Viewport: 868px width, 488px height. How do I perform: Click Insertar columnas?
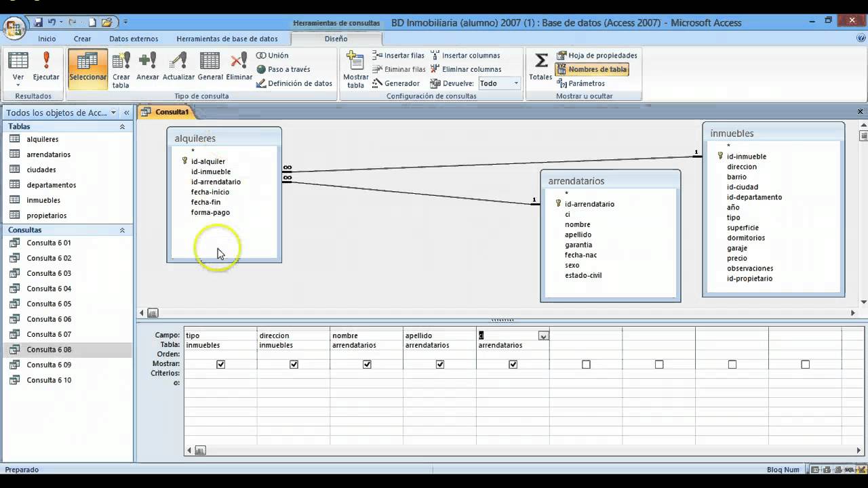tap(465, 56)
